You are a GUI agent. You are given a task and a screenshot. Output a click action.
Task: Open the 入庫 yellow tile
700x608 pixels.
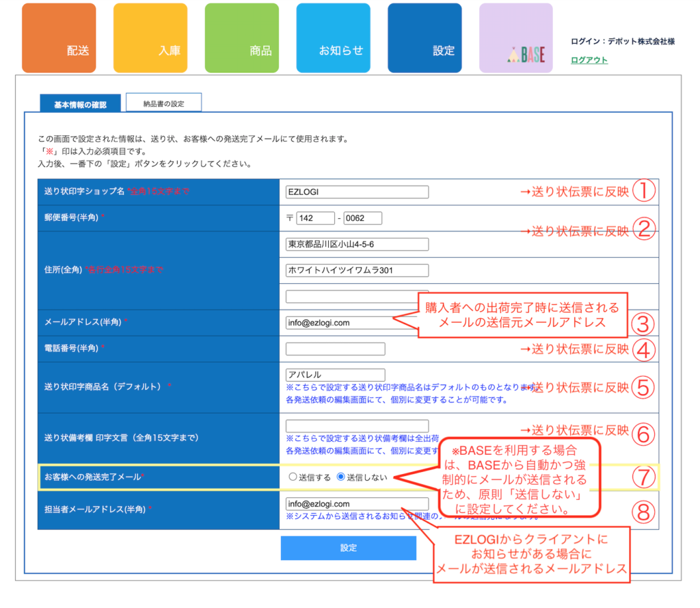coord(150,38)
